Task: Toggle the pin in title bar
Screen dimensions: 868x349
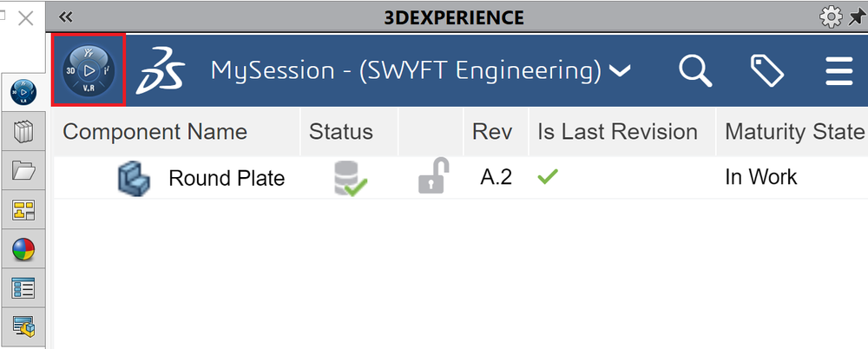Action: pyautogui.click(x=858, y=17)
